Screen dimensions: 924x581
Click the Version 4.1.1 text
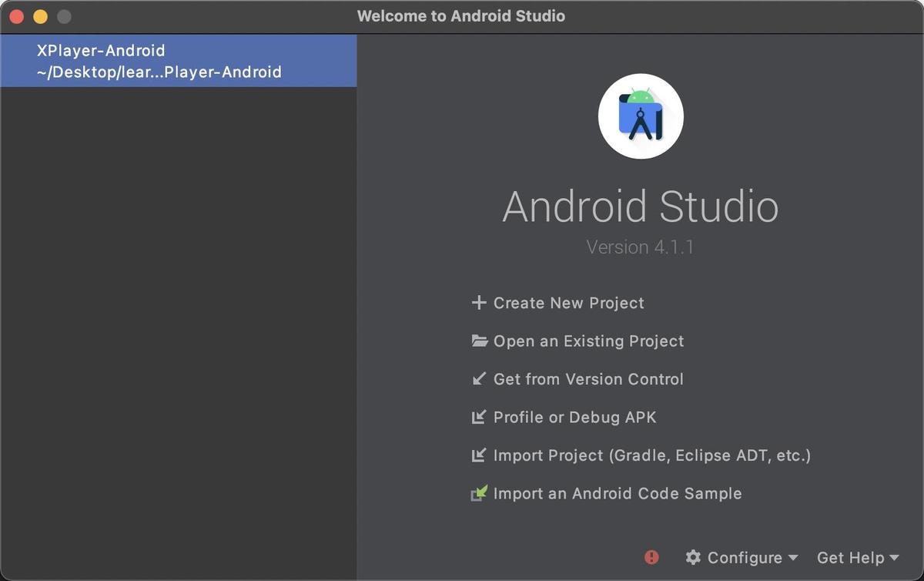pos(640,247)
